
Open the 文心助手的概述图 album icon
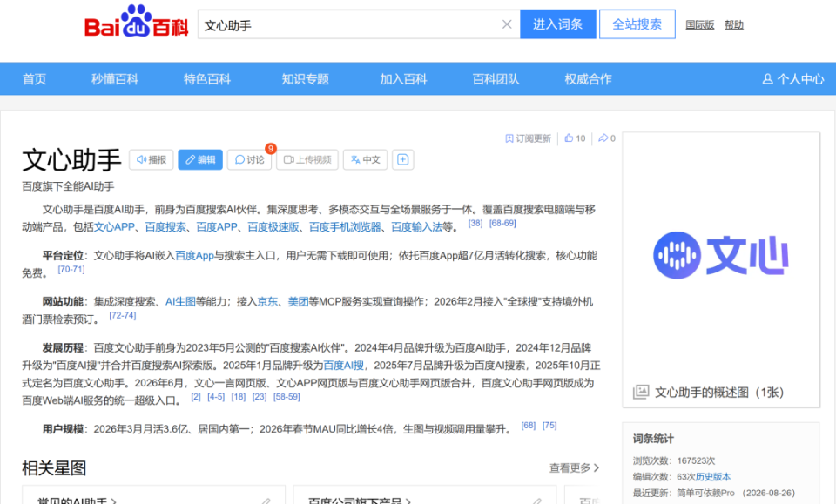point(641,392)
